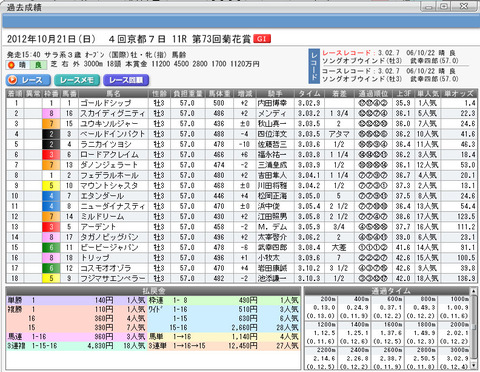Viewport: 480px width, 372px height.
Task: Click the odds value 136.9
Action: (466, 278)
